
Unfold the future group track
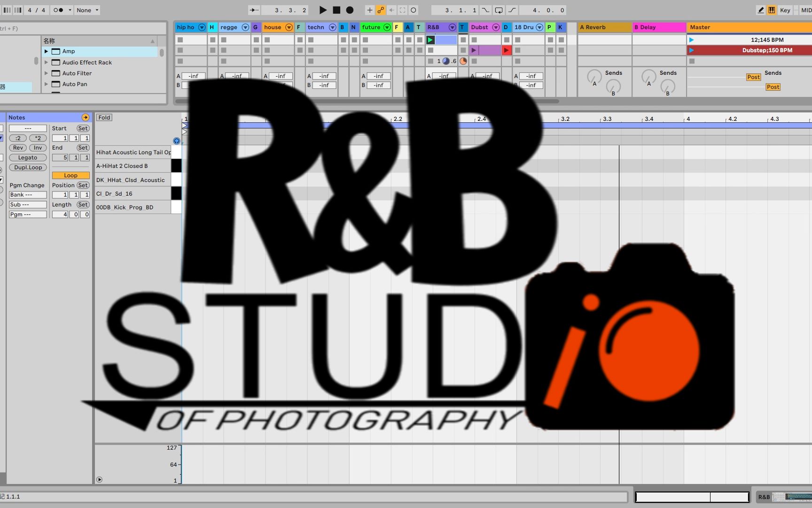(x=387, y=27)
